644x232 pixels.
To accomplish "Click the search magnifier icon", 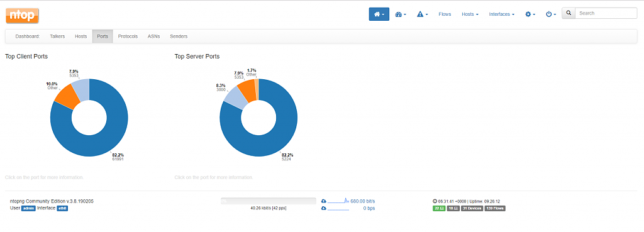I will (x=569, y=13).
